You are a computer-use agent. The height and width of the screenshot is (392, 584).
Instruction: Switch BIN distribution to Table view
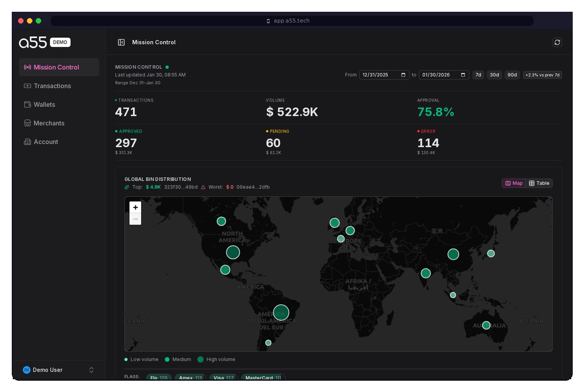click(539, 183)
